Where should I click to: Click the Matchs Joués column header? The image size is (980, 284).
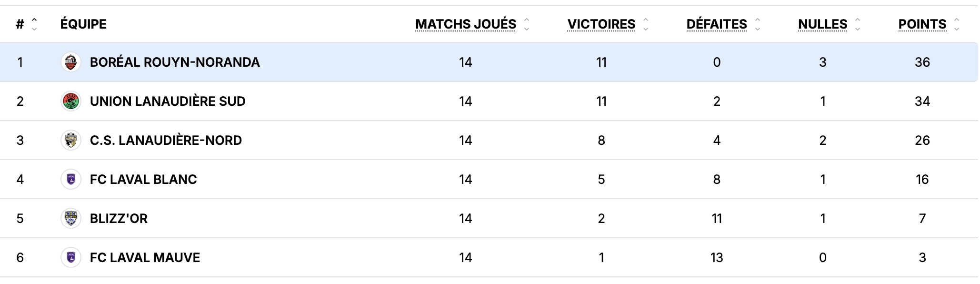click(465, 24)
